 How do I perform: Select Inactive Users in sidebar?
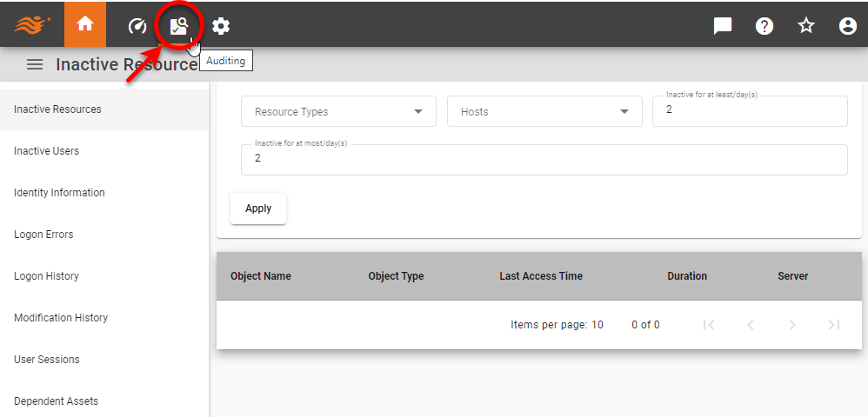[47, 151]
